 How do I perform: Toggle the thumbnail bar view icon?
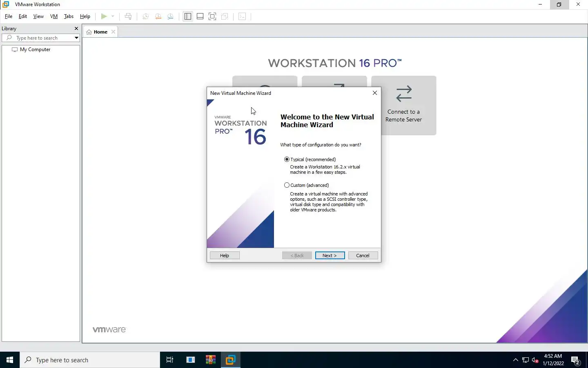(200, 16)
